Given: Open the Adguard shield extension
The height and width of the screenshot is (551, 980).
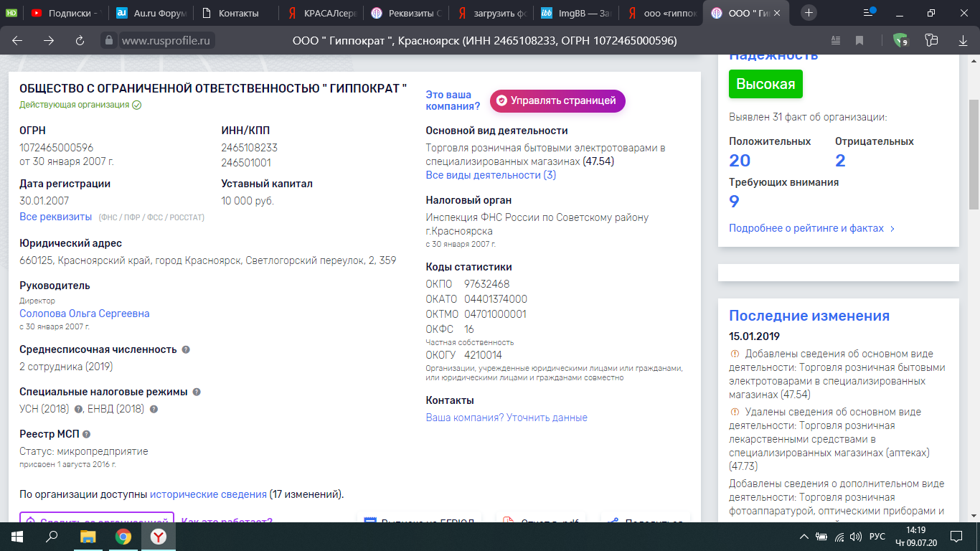Looking at the screenshot, I should point(900,41).
